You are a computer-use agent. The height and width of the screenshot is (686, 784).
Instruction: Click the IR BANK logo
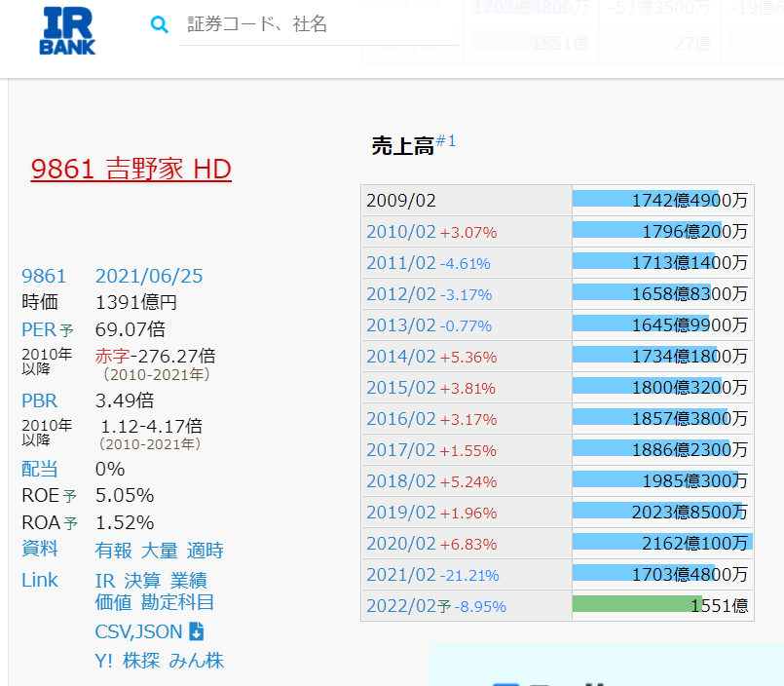pos(67,31)
